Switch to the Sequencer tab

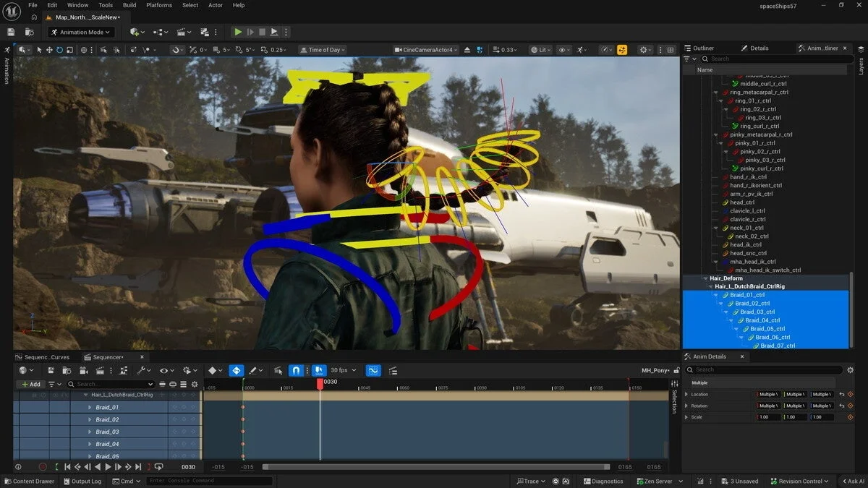[106, 356]
